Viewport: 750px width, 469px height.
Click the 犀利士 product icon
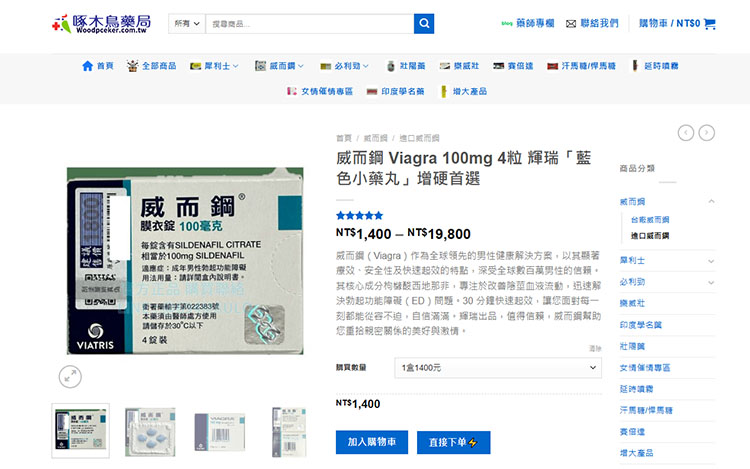click(x=195, y=66)
